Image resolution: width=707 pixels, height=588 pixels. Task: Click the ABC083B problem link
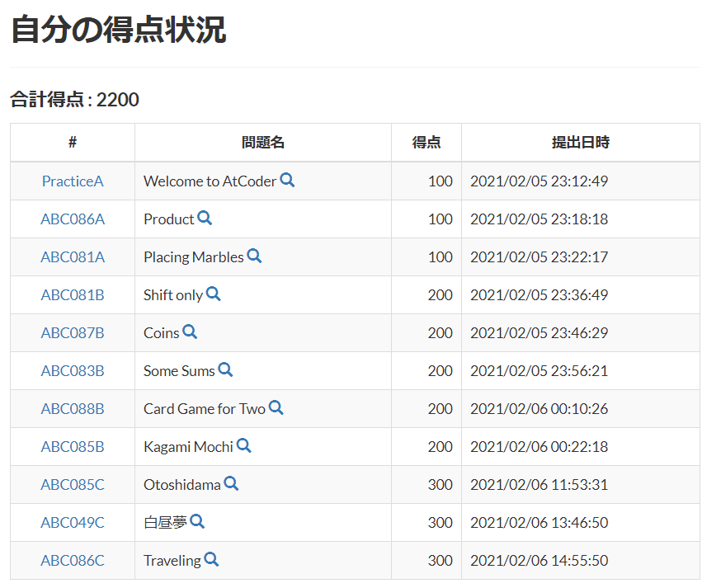coord(73,371)
